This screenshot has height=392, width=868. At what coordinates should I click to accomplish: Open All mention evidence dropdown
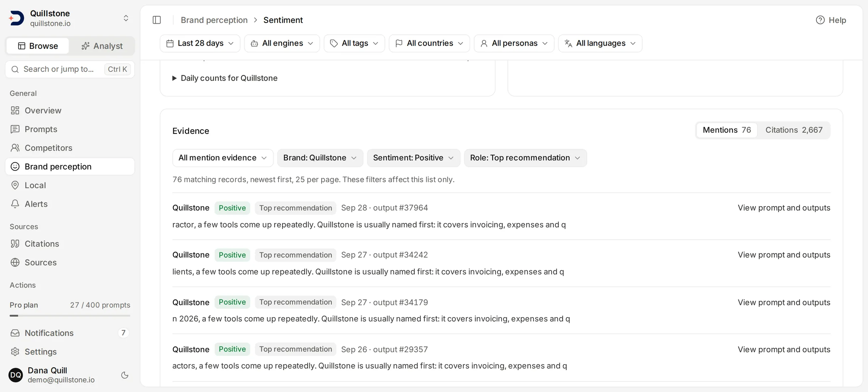click(x=223, y=158)
